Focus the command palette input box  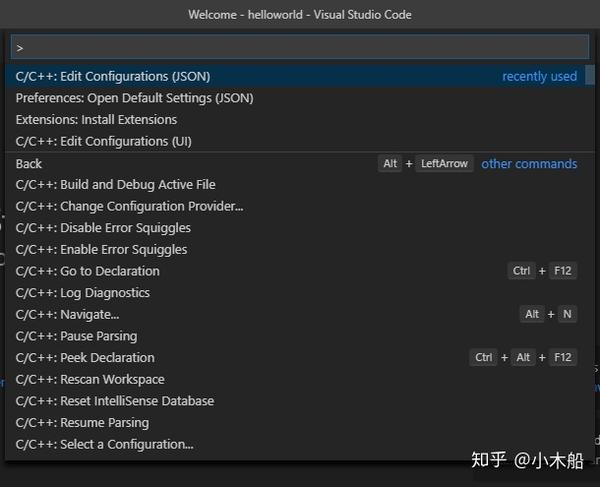tap(300, 47)
